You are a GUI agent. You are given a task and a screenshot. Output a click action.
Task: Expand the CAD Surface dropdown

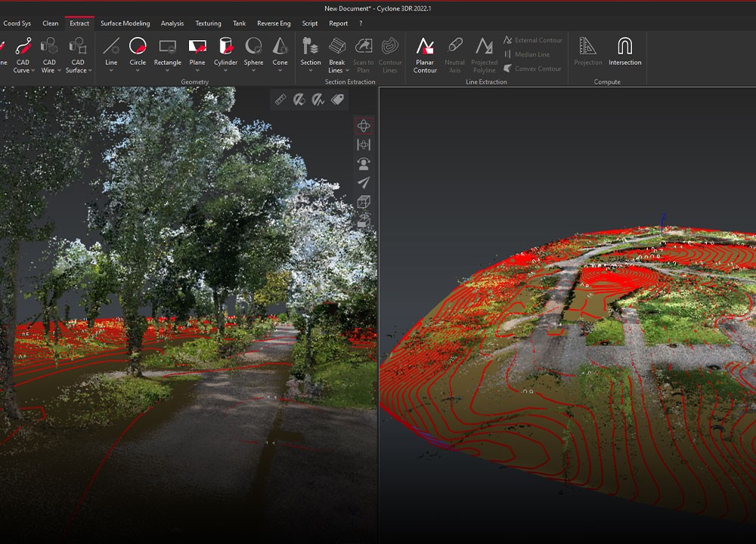tap(90, 71)
